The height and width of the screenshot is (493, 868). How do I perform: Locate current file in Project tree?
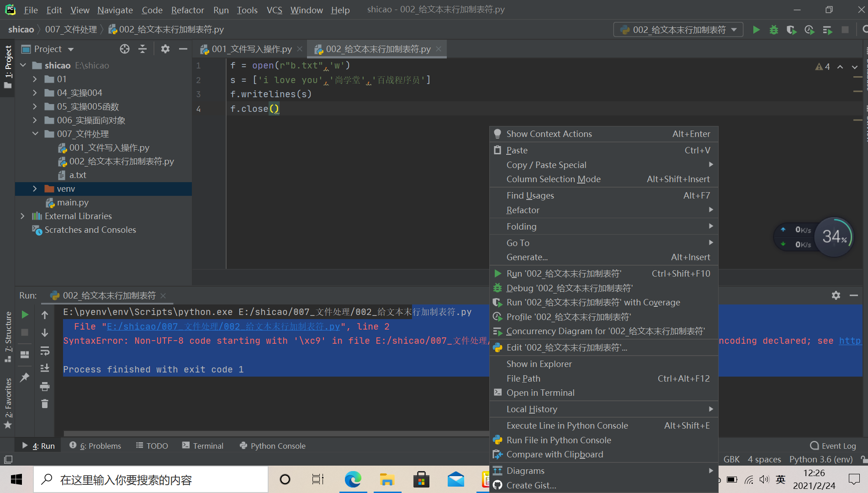point(125,49)
